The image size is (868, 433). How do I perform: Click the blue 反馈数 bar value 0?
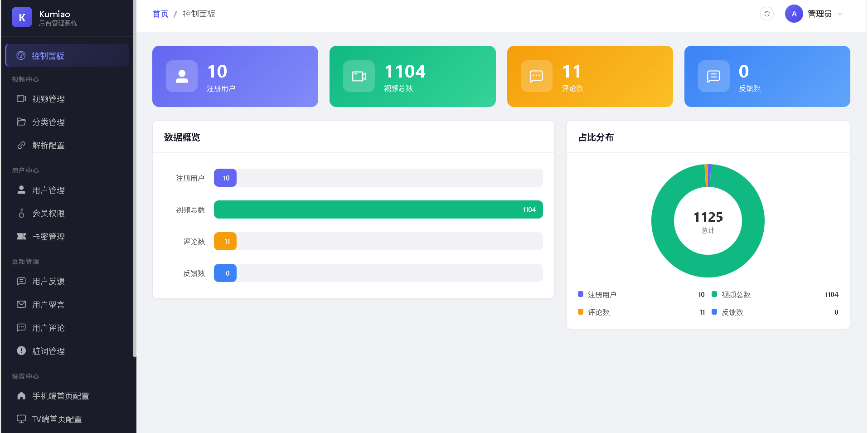point(225,273)
